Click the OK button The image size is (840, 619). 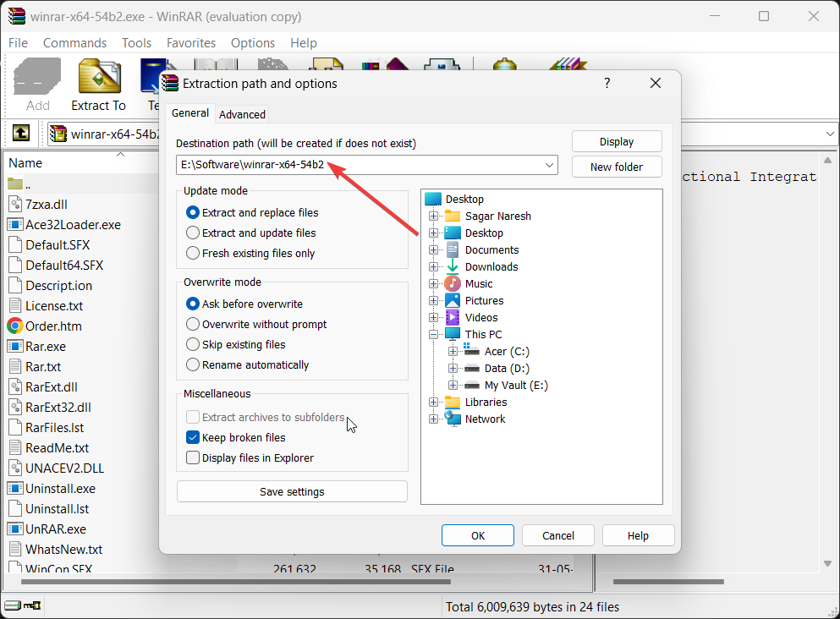point(478,535)
